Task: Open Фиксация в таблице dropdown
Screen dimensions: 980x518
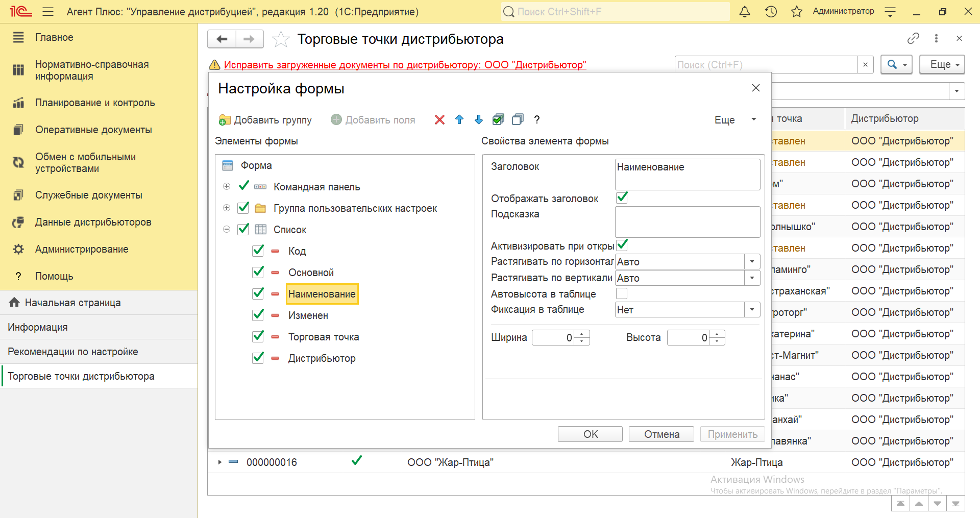Action: click(752, 309)
